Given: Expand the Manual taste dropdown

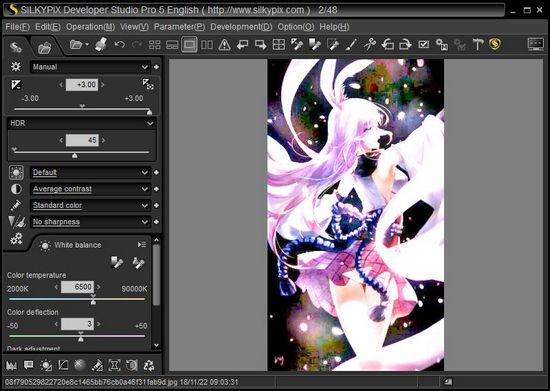Looking at the screenshot, I should [90, 67].
